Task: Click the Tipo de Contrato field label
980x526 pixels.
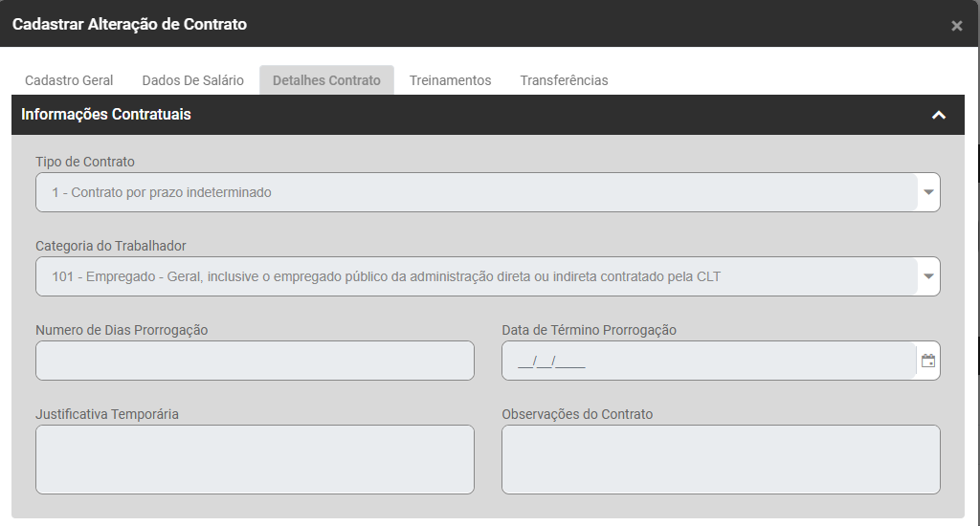Action: pyautogui.click(x=85, y=162)
